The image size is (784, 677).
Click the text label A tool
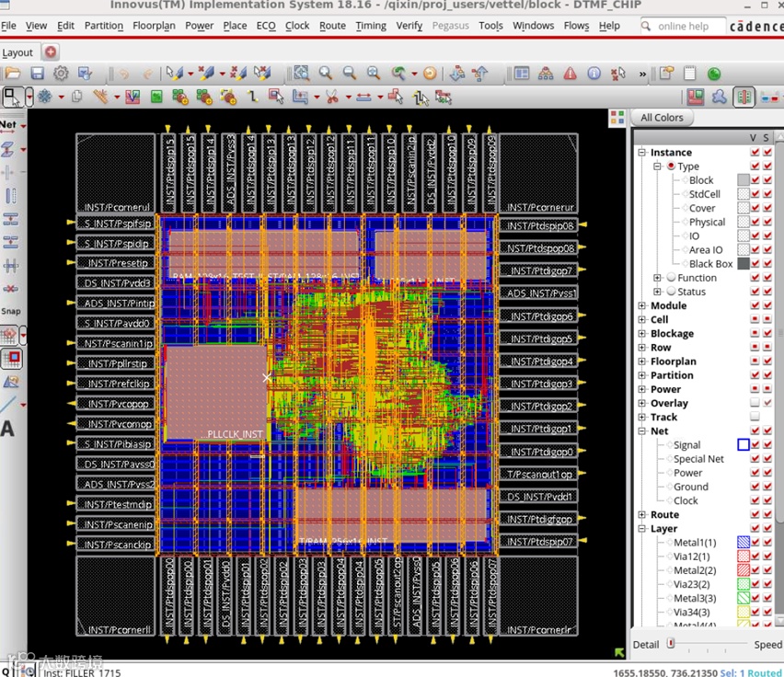tap(8, 428)
